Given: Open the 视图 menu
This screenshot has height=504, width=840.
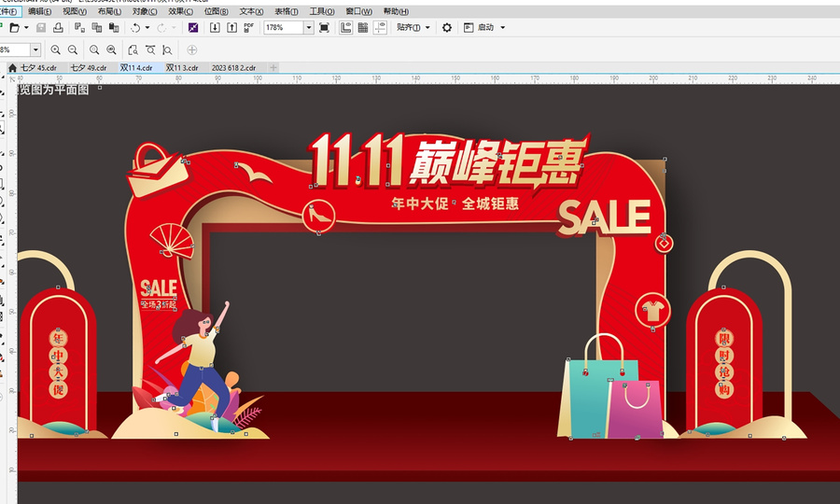Looking at the screenshot, I should click(x=75, y=11).
